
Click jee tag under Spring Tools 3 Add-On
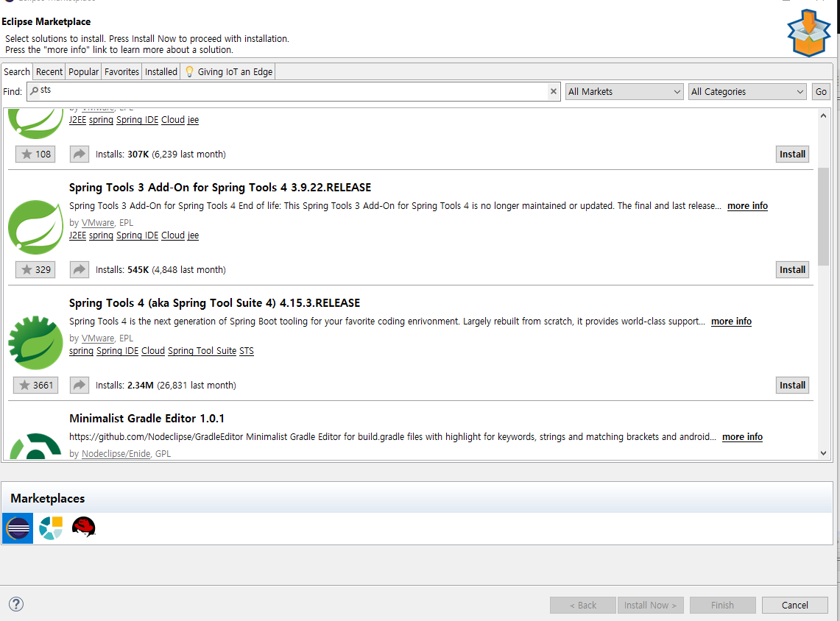tap(193, 235)
